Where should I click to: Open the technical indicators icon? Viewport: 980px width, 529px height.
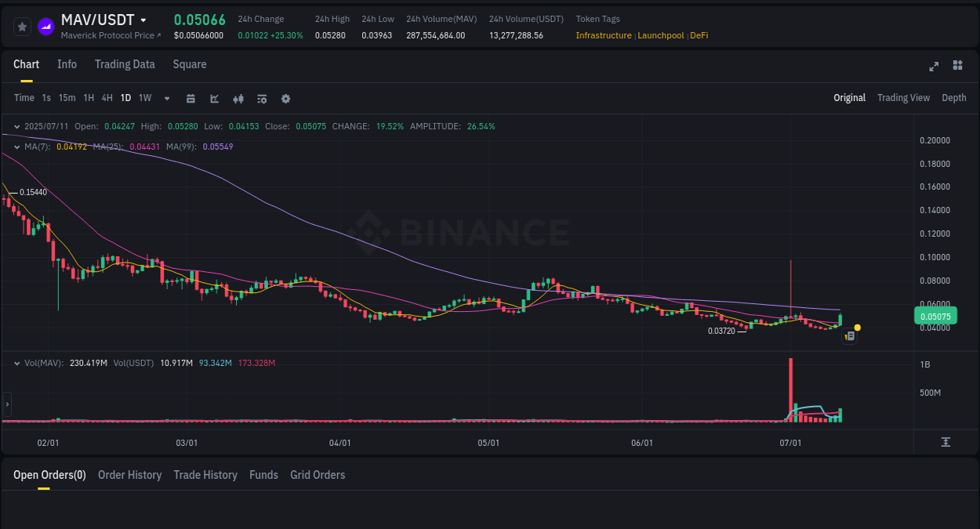[238, 98]
